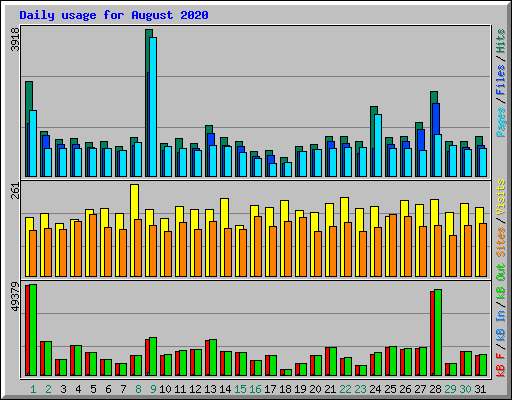
Task: Select day label 2 on the x-axis
Action: (48, 389)
